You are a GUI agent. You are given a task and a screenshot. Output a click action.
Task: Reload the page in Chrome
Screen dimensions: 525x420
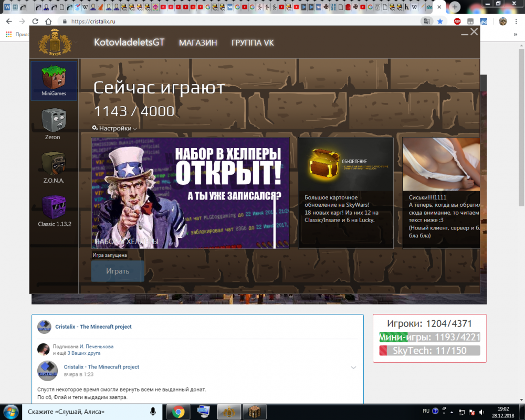coord(35,22)
